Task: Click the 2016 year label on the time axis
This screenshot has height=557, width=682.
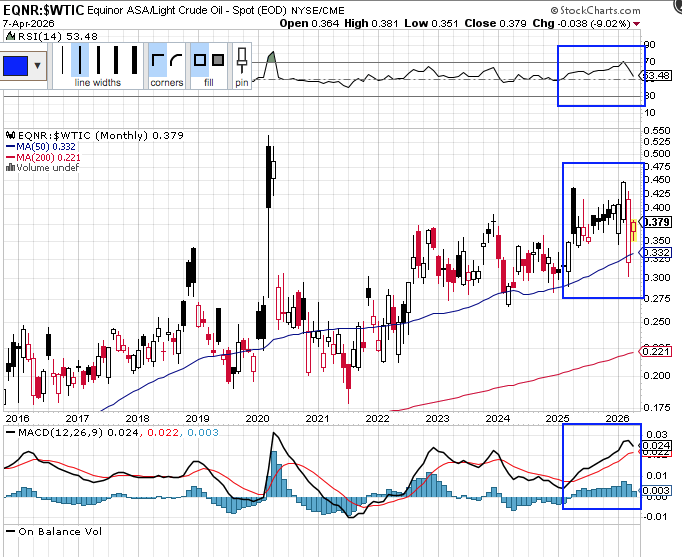Action: click(17, 418)
